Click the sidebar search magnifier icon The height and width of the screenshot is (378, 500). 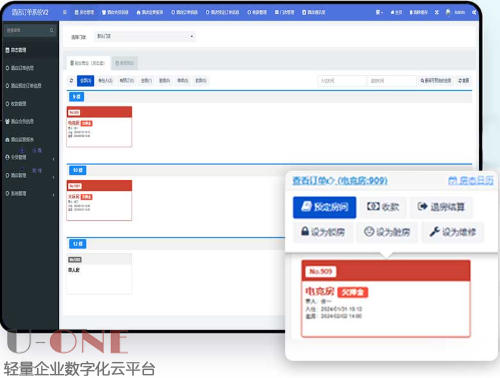[52, 30]
